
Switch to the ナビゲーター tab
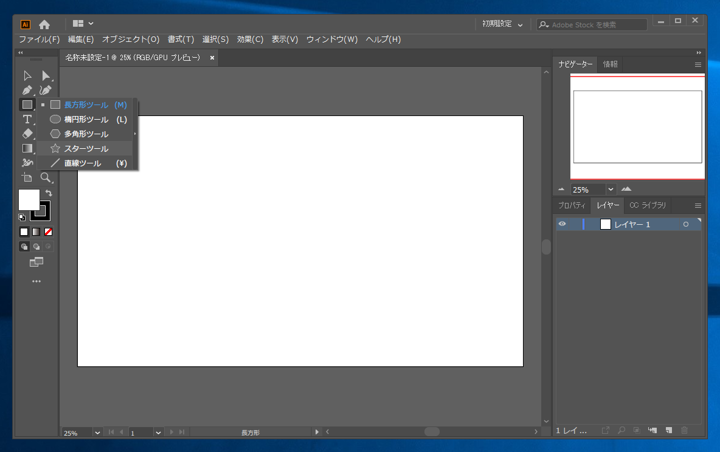pos(575,64)
